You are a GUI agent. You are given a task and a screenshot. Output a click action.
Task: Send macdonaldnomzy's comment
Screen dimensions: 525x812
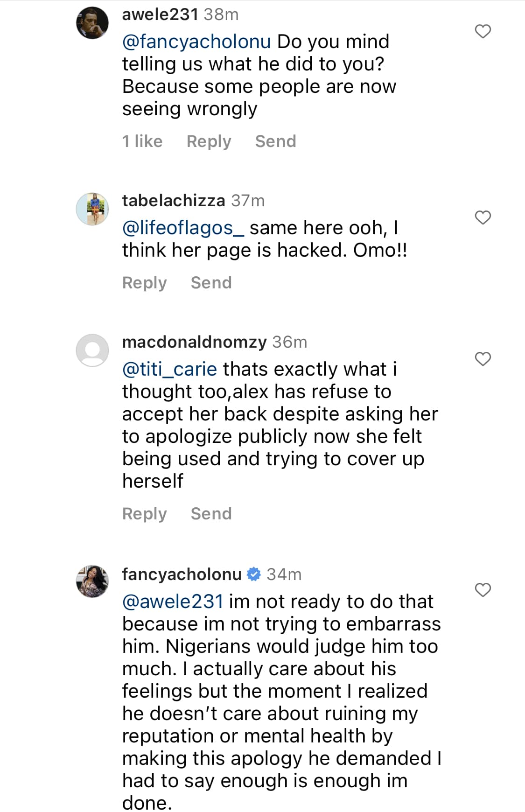pyautogui.click(x=211, y=514)
